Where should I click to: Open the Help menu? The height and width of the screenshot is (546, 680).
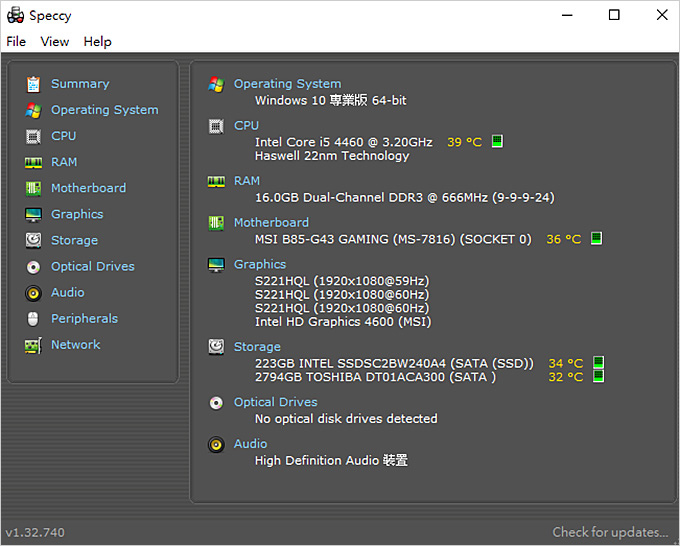click(98, 42)
